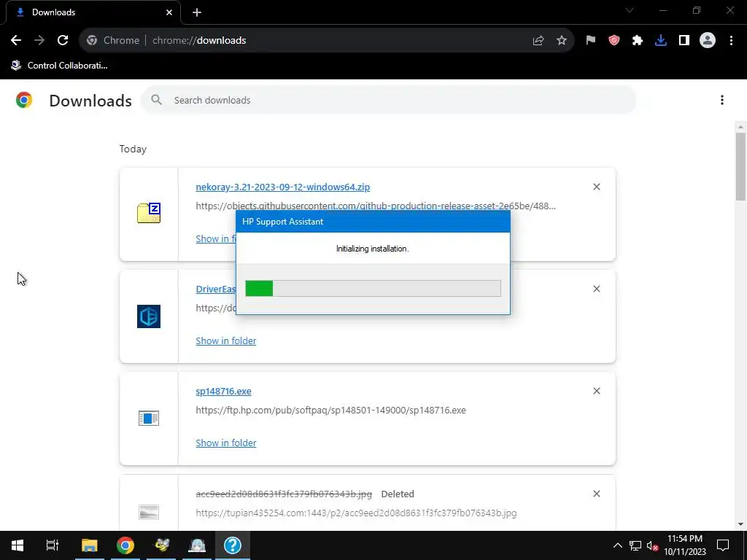This screenshot has width=747, height=560.
Task: Open the flag extension icon
Action: (591, 41)
